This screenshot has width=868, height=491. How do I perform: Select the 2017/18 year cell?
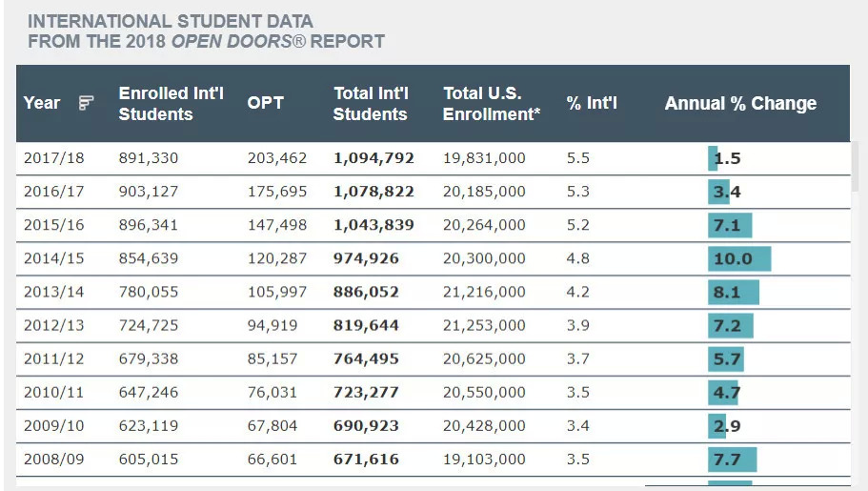coord(53,158)
